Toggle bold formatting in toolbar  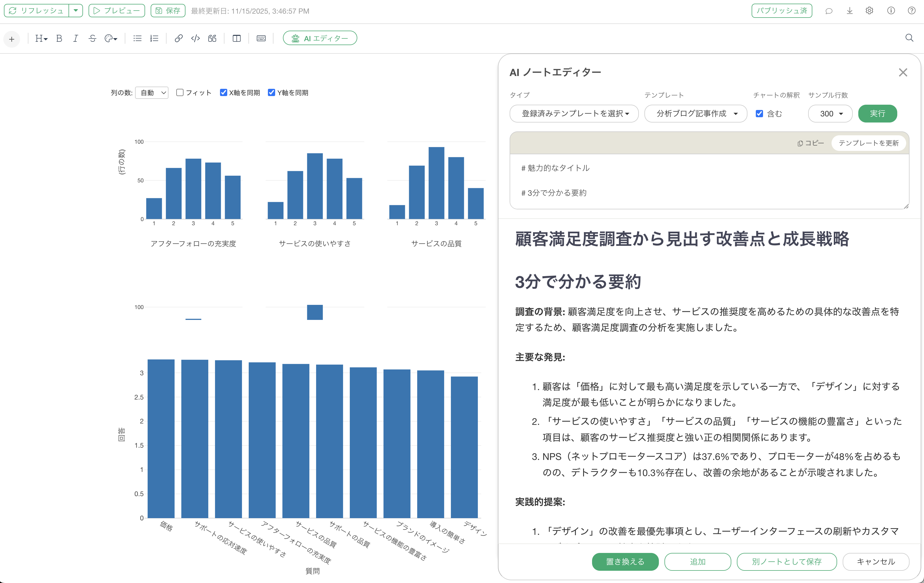59,38
